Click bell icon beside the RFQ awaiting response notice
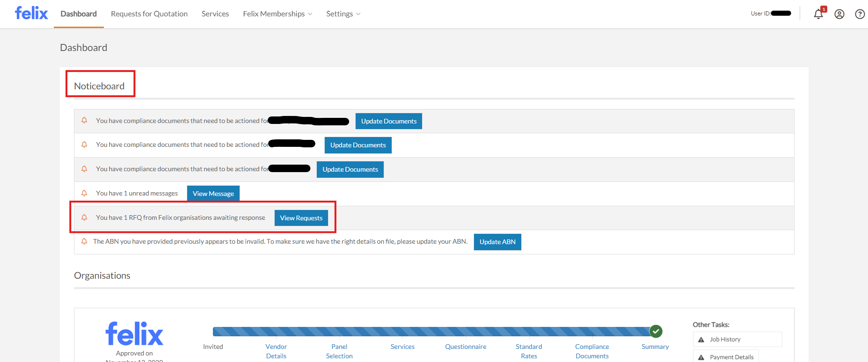This screenshot has height=362, width=868. point(84,217)
